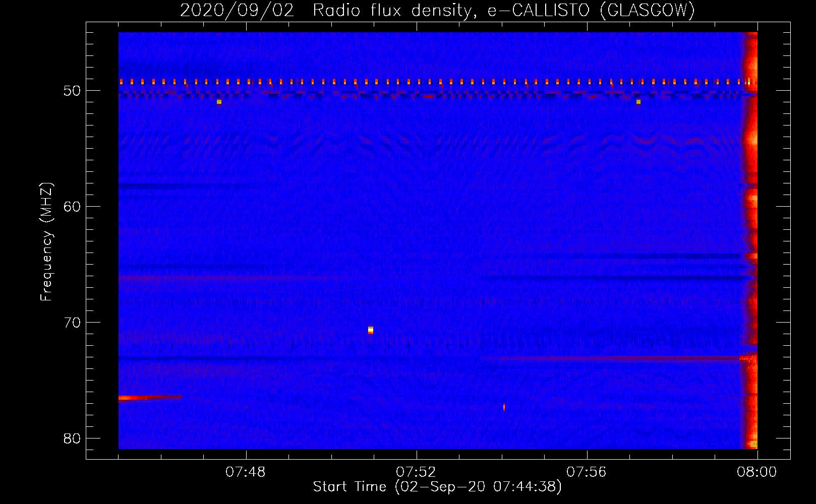Screen dimensions: 816x504
Task: Click the small red spot near 77 MHz at 07:54
Action: [x=504, y=407]
